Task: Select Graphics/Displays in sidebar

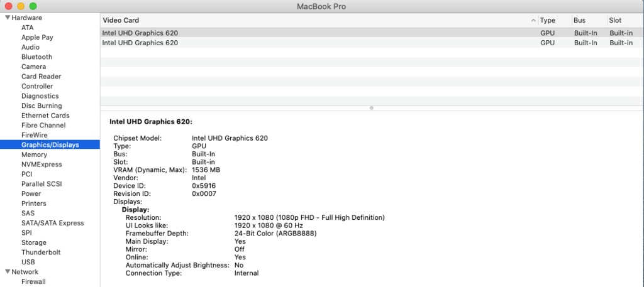Action: (x=50, y=144)
